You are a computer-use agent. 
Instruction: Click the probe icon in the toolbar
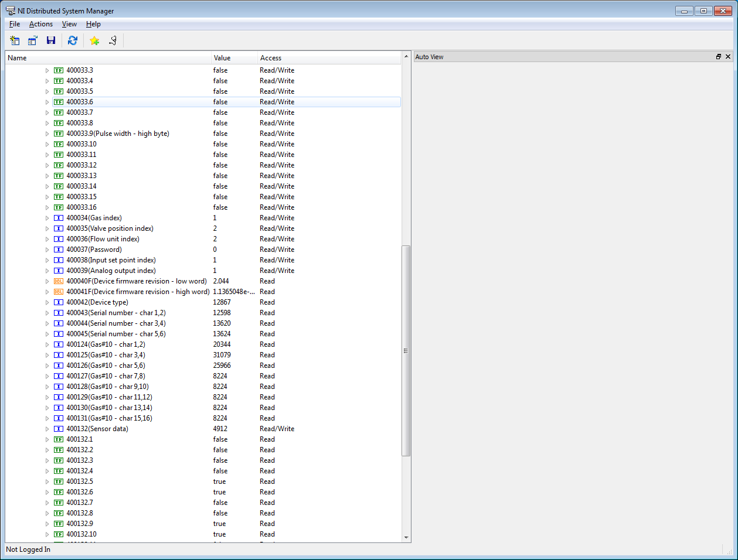coord(113,40)
